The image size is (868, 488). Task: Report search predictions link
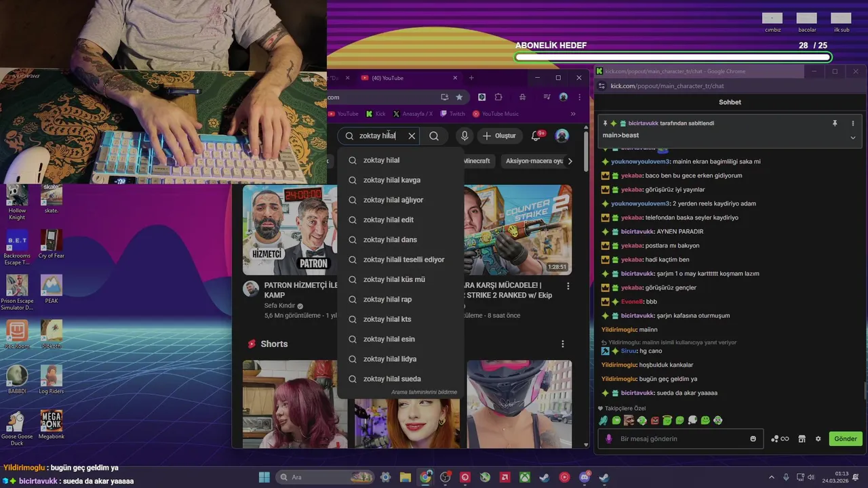[424, 392]
